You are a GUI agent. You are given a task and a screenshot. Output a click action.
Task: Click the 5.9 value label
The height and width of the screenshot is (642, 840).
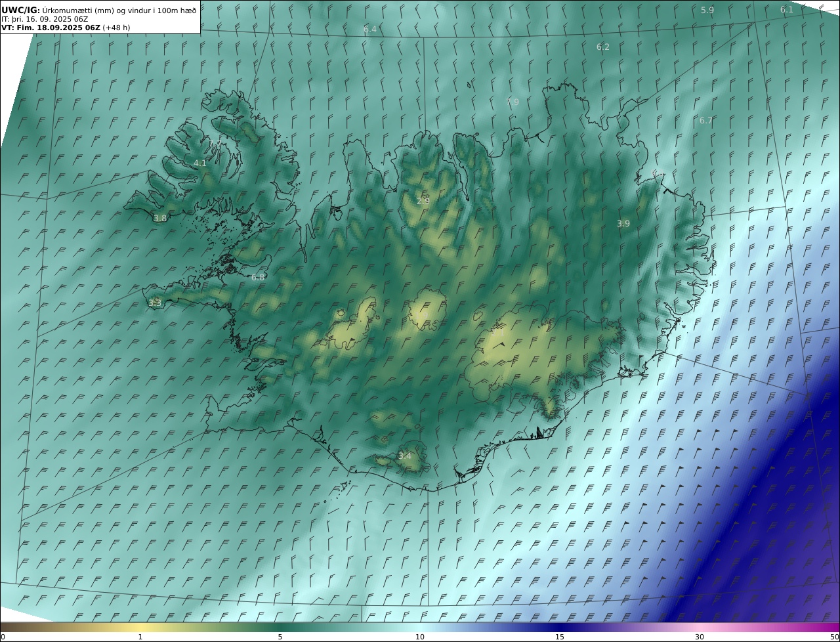pos(707,11)
